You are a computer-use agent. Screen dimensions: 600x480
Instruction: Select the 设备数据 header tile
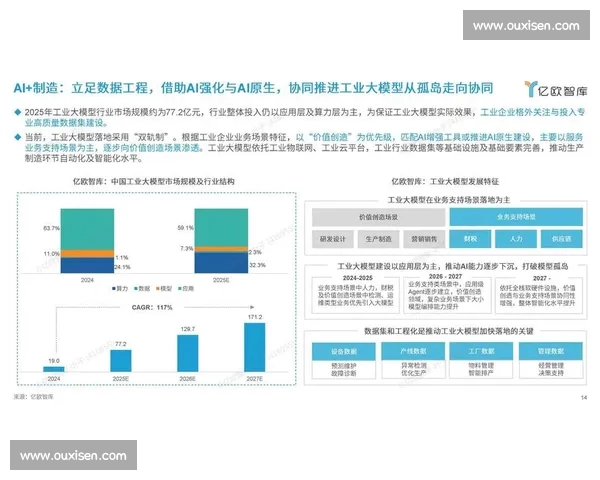(344, 351)
